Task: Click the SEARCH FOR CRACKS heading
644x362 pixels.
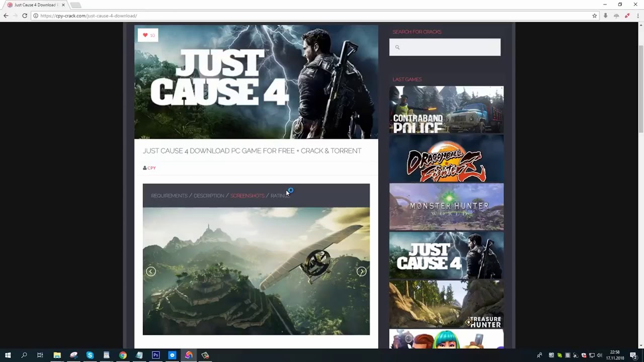Action: pos(417,32)
